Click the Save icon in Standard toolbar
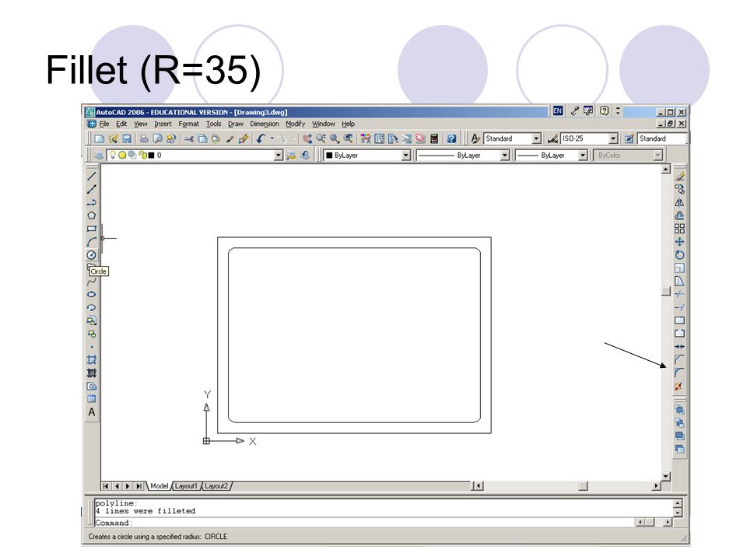Image resolution: width=747 pixels, height=560 pixels. [x=127, y=138]
